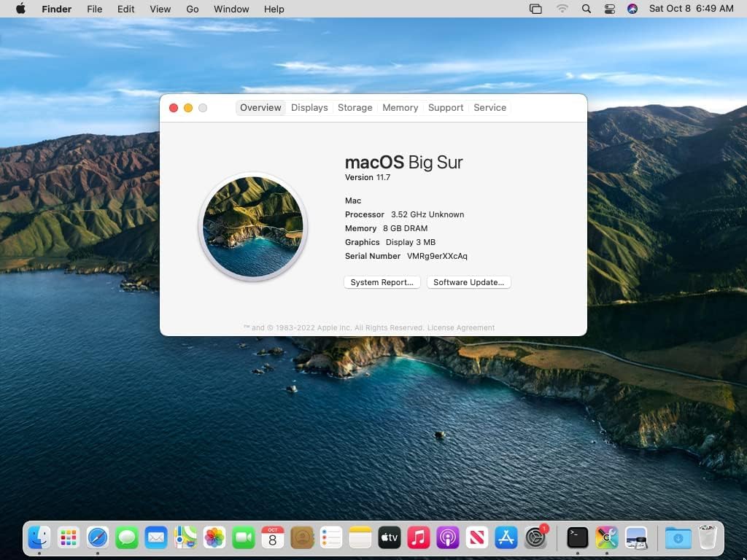Close the About This Mac window
The image size is (747, 560).
pos(174,108)
